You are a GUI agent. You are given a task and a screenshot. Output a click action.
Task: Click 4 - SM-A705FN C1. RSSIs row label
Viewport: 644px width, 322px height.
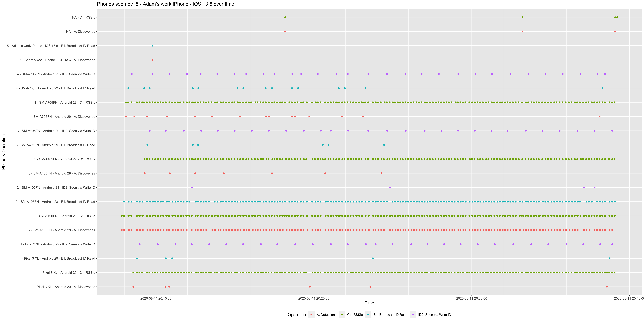(65, 103)
